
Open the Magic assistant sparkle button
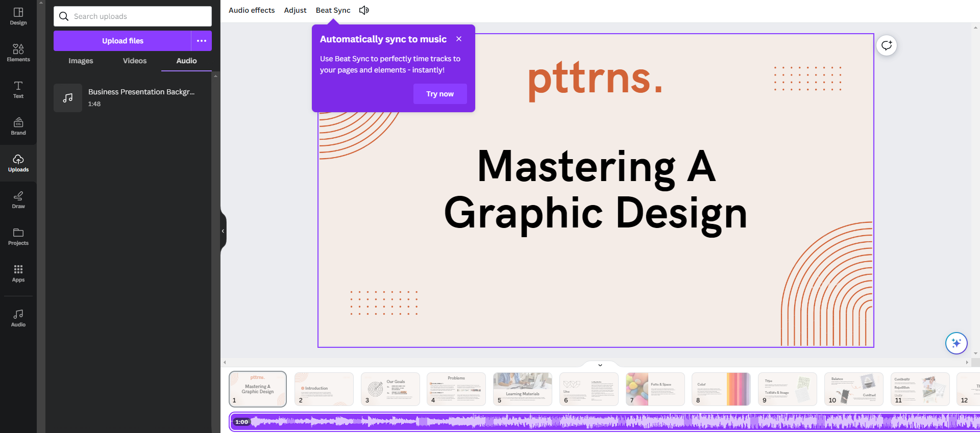coord(957,343)
